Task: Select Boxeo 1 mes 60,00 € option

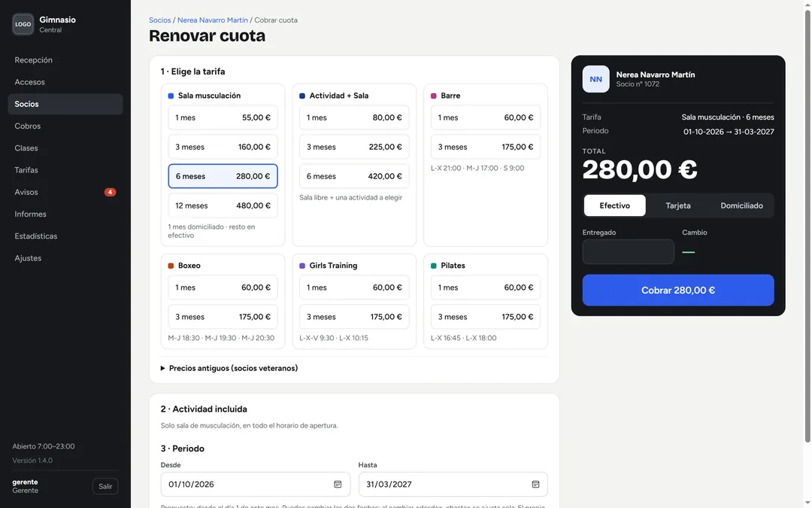Action: coord(223,287)
